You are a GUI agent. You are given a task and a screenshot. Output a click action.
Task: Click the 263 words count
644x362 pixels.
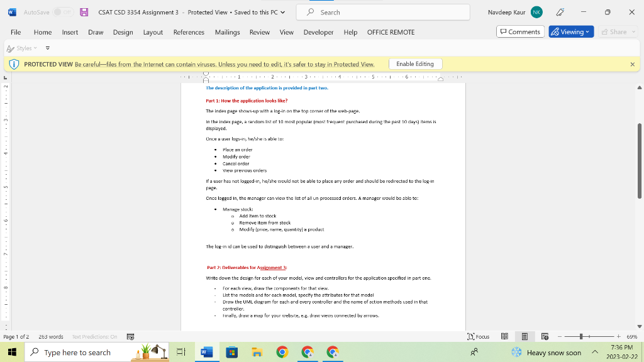(51, 337)
